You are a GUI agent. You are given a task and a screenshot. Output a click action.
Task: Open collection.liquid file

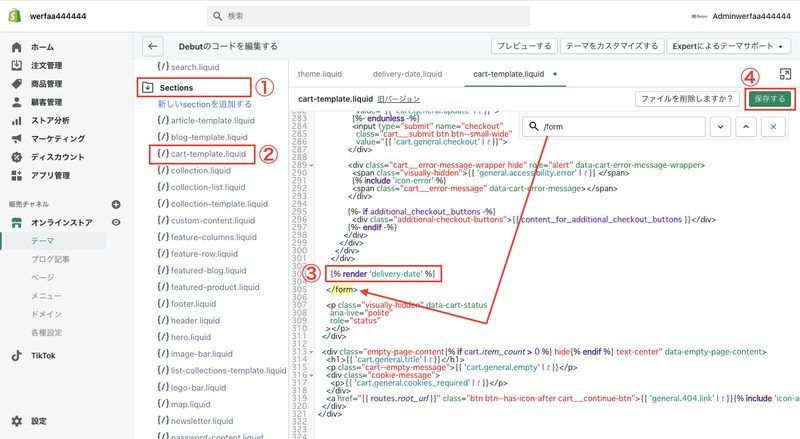[x=201, y=170]
